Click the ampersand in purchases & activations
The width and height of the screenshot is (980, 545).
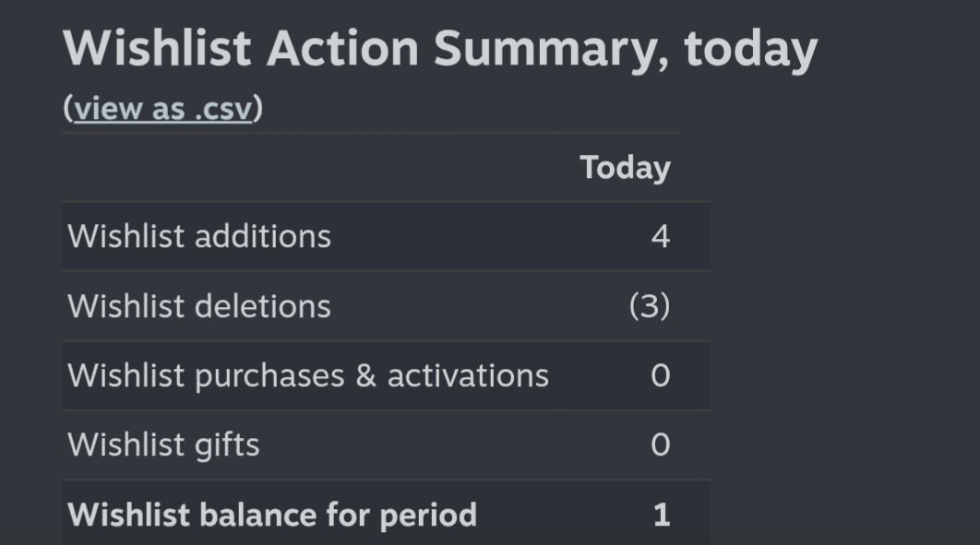(365, 376)
